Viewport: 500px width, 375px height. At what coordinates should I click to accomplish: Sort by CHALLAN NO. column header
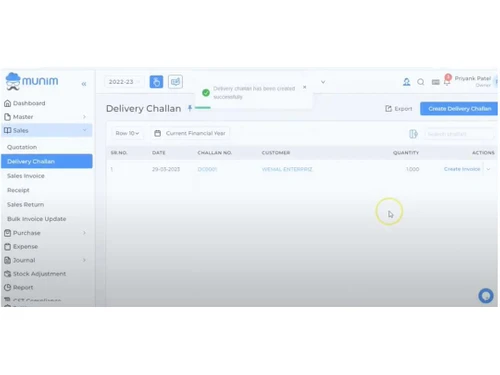(214, 153)
